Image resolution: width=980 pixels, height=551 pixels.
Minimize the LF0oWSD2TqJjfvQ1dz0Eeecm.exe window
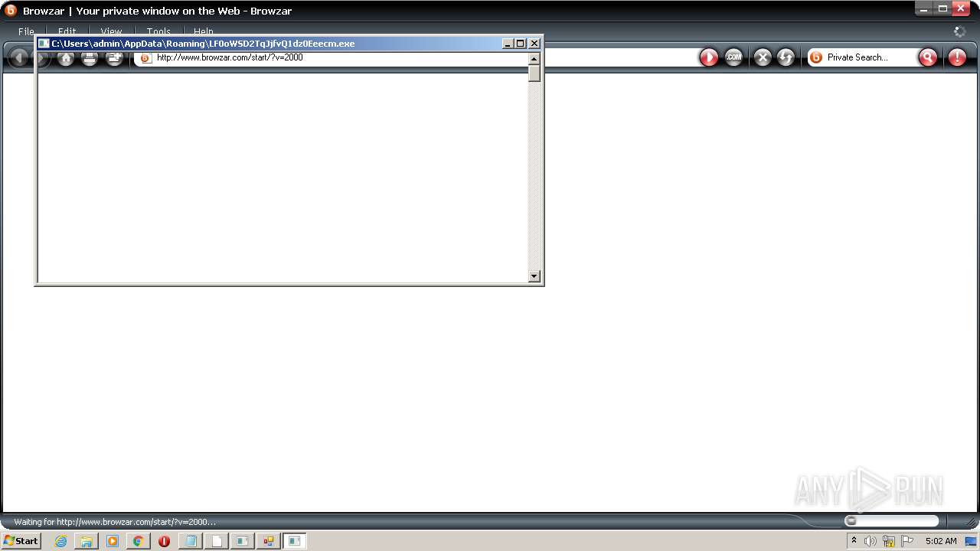(x=508, y=44)
